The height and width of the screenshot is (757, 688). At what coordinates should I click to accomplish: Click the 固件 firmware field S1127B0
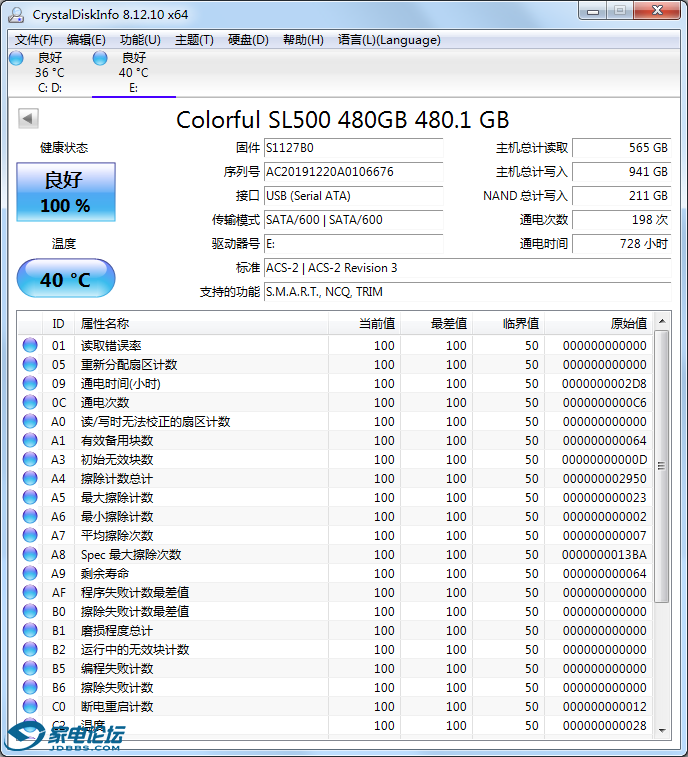click(x=353, y=148)
